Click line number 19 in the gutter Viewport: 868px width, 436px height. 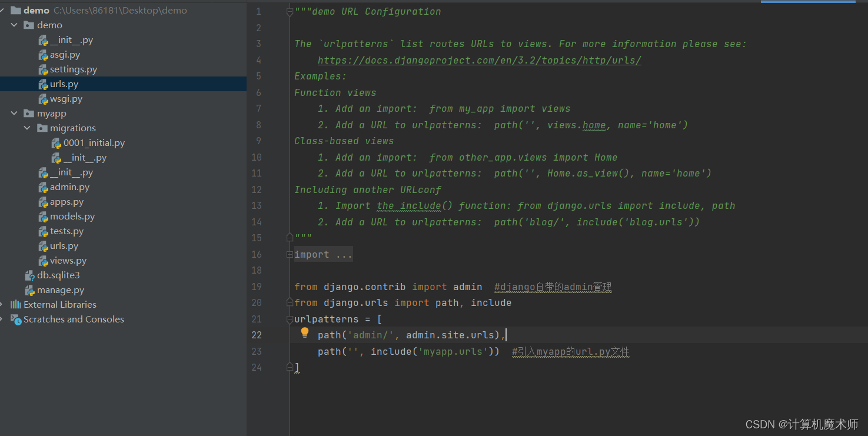[256, 287]
